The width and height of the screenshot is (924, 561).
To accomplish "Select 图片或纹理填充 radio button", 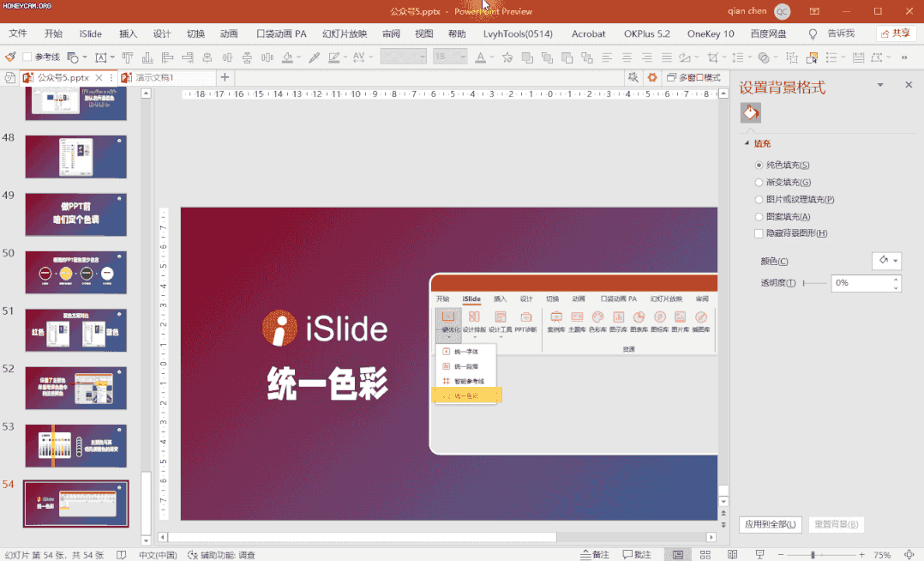I will (x=759, y=199).
